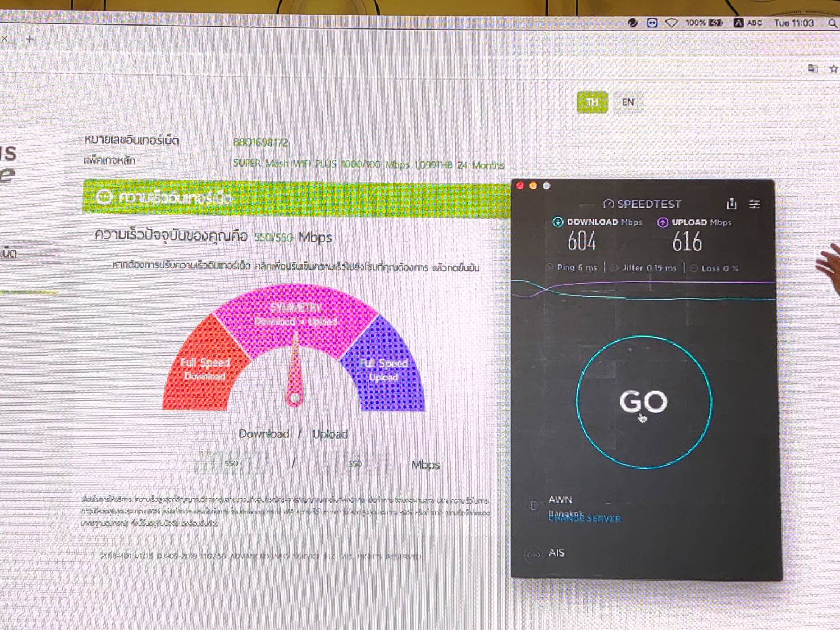Click the Change Server link
Screen dimensions: 840x630
click(x=585, y=519)
